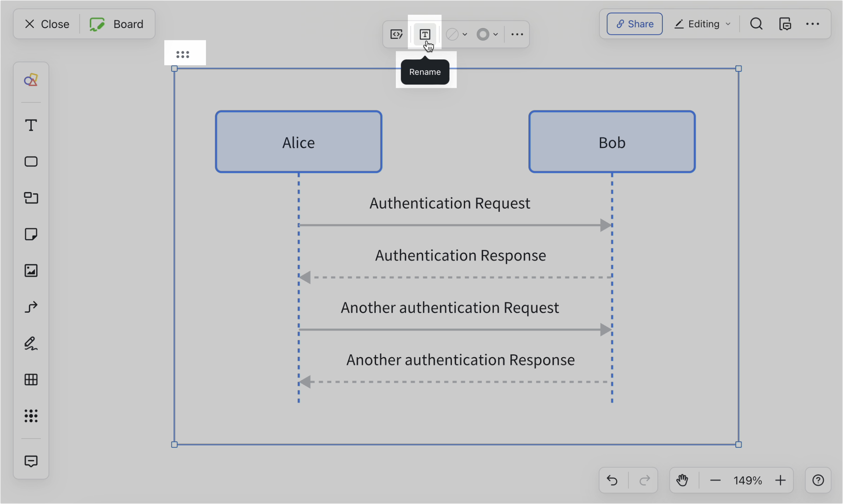843x504 pixels.
Task: Click the edit code icon in floating toolbar
Action: point(397,34)
